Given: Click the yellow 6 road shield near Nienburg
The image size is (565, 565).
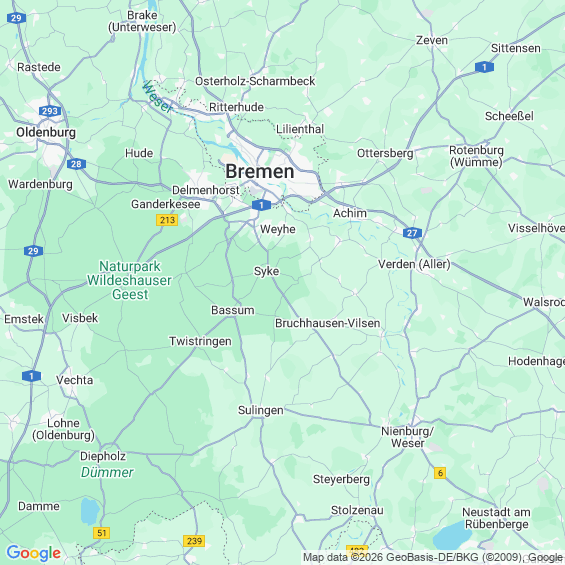Looking at the screenshot, I should click(440, 473).
